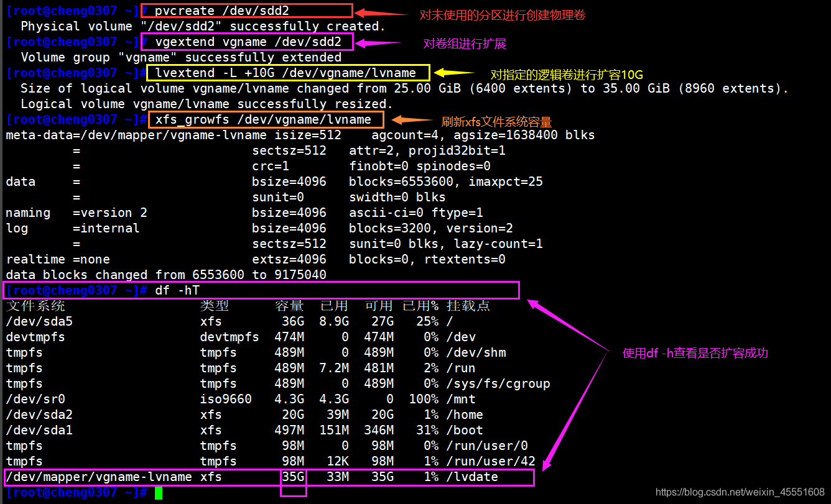Click the "/lvdate" mount point
Viewport: 831px width, 504px height.
point(472,477)
